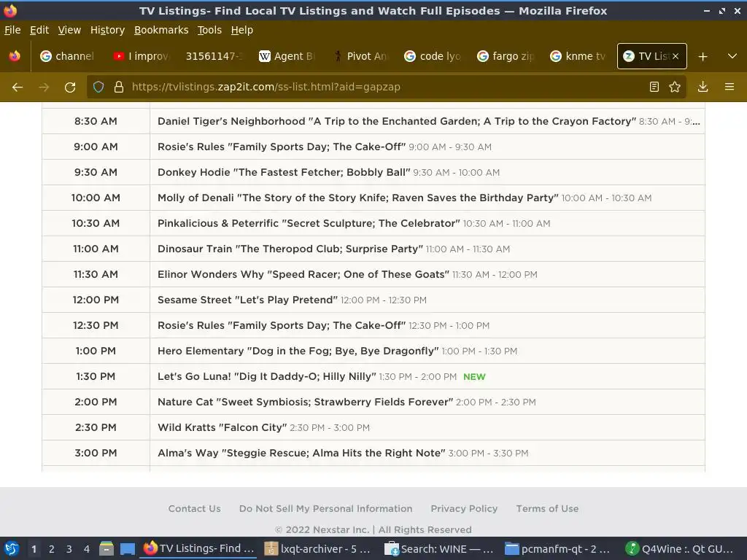The image size is (747, 560).
Task: Click the NEW badge on Let's Go Luna
Action: coord(474,377)
